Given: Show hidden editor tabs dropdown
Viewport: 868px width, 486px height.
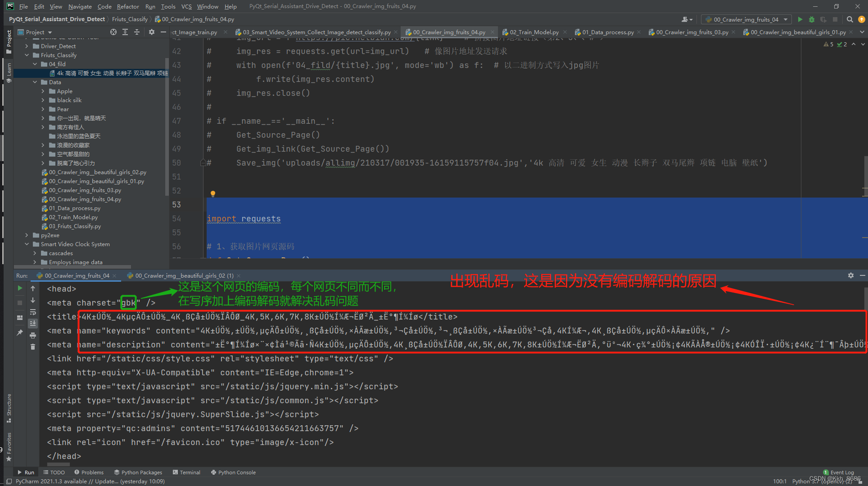Looking at the screenshot, I should tap(862, 32).
